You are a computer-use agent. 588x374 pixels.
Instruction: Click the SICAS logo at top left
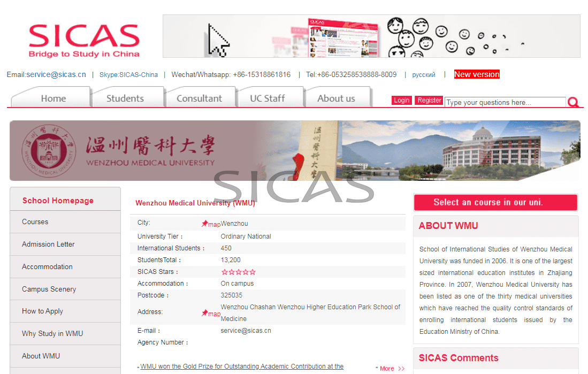[84, 41]
